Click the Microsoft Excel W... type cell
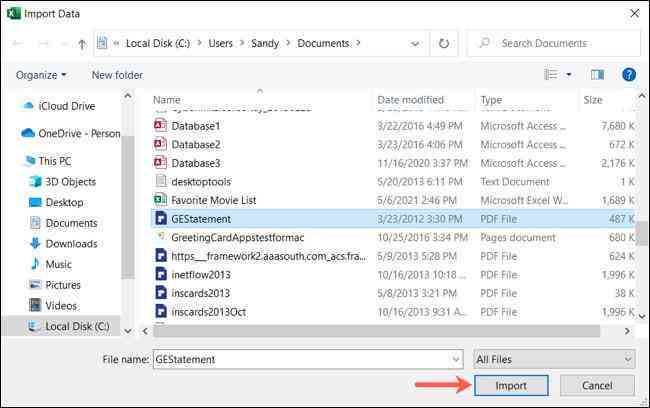The height and width of the screenshot is (408, 650). coord(524,200)
